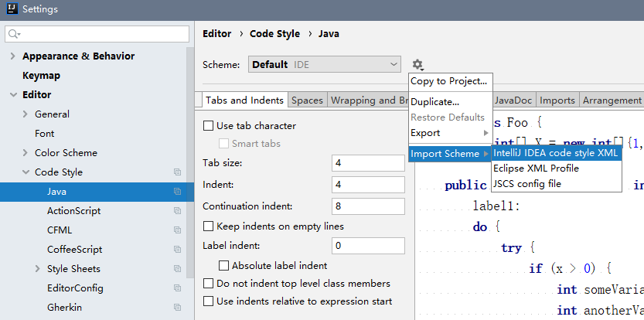This screenshot has height=320, width=644.
Task: Check Keep indents on empty lines
Action: click(209, 226)
